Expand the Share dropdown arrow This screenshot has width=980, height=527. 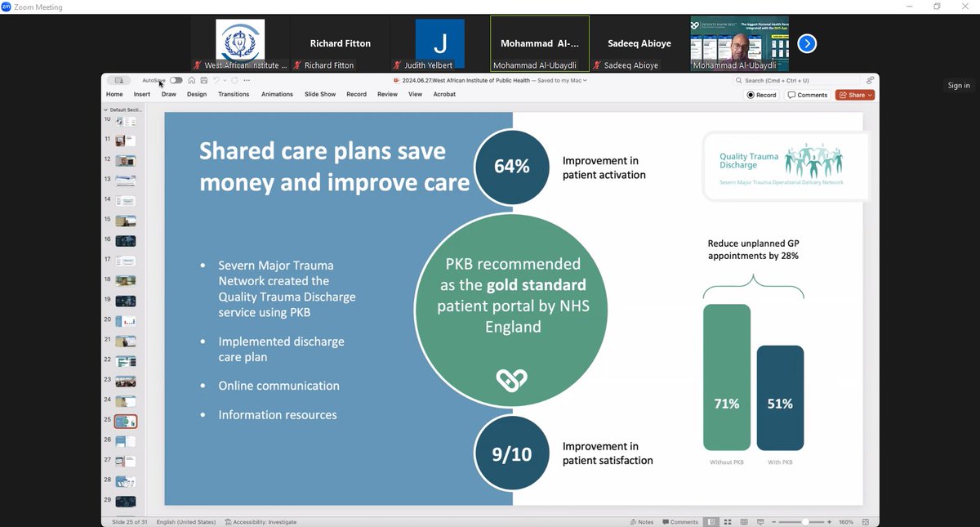(x=870, y=95)
